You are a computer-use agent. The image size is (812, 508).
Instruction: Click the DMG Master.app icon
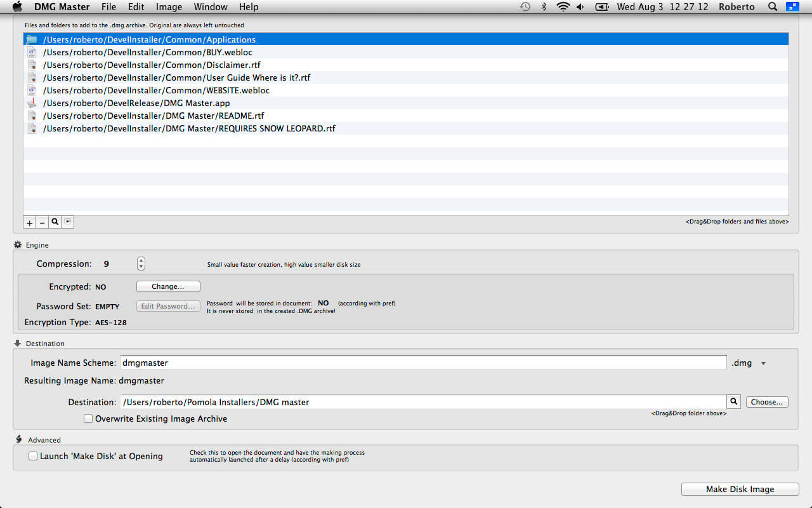click(x=32, y=103)
